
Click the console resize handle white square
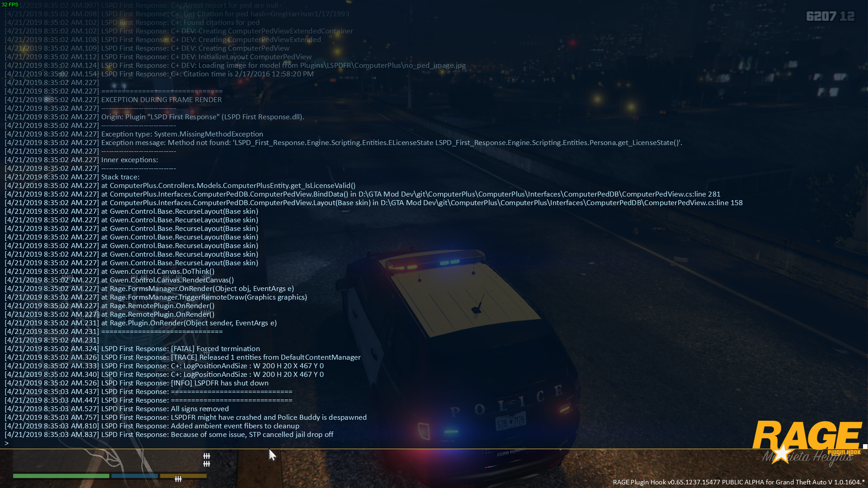[865, 446]
